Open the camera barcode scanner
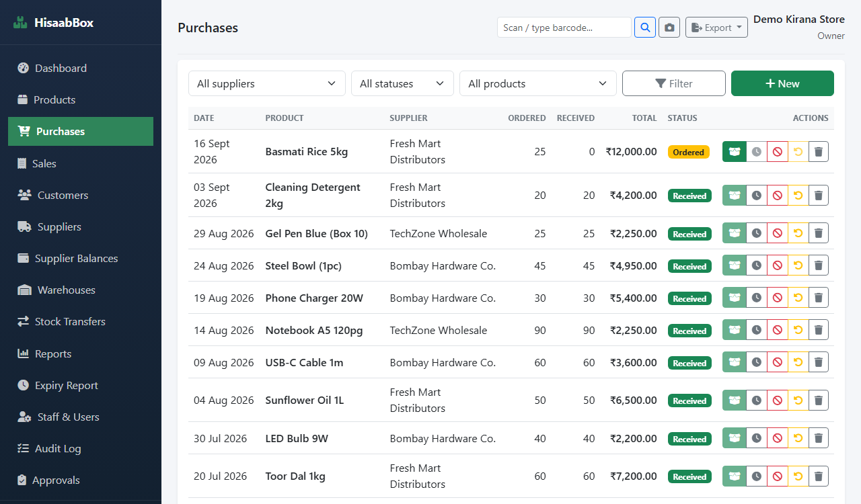The height and width of the screenshot is (504, 861). point(669,28)
